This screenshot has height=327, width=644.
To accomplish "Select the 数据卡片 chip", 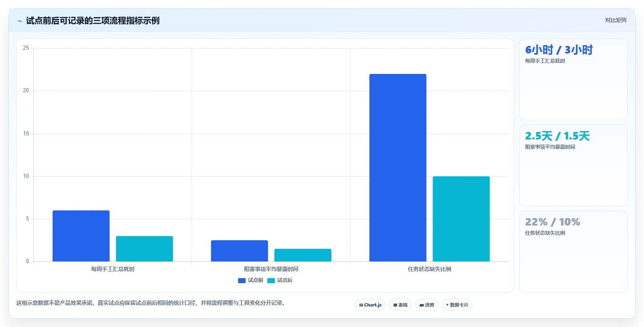I will tap(457, 305).
